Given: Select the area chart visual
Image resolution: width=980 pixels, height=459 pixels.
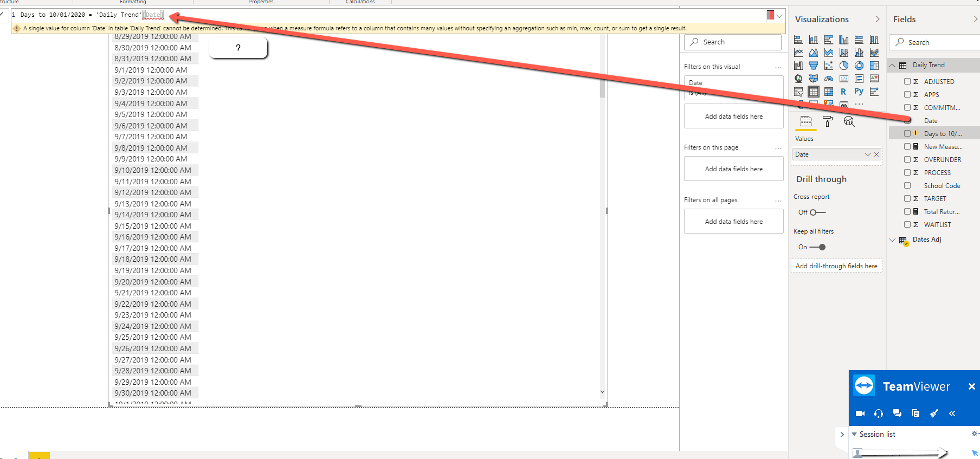Looking at the screenshot, I should point(814,53).
